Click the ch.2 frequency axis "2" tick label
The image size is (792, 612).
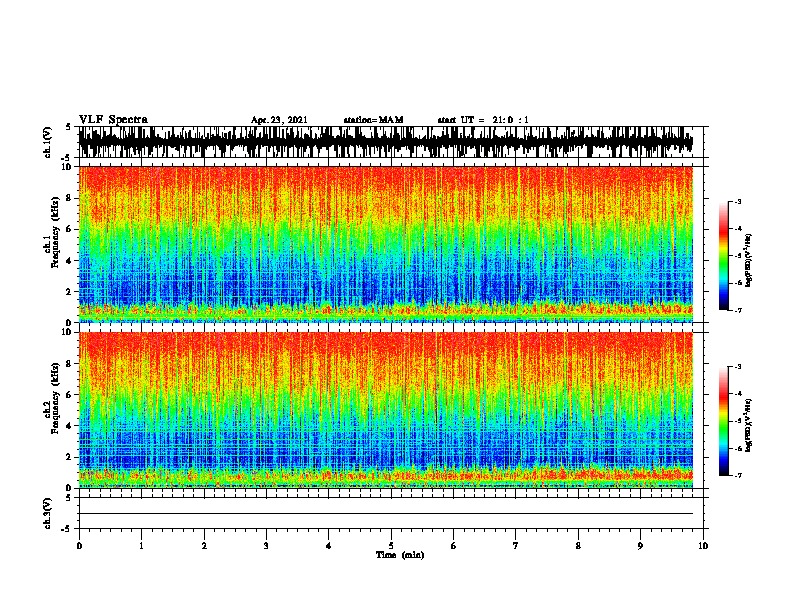pyautogui.click(x=70, y=457)
